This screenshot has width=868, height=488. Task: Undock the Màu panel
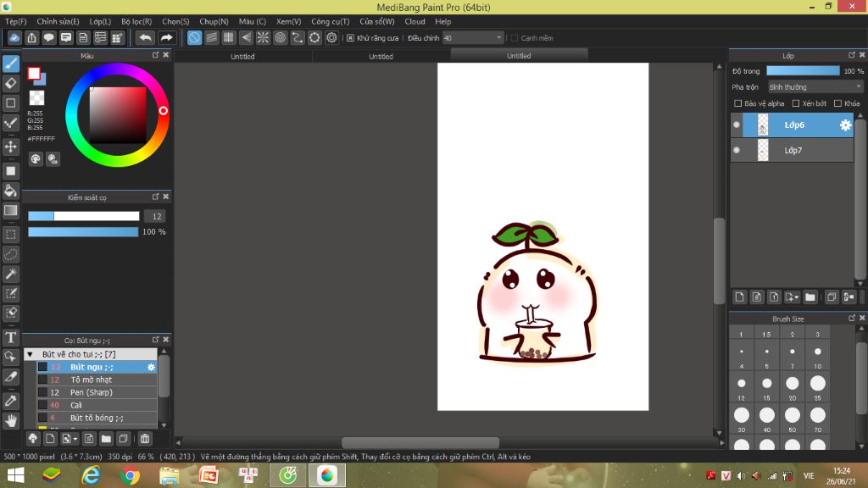[156, 55]
